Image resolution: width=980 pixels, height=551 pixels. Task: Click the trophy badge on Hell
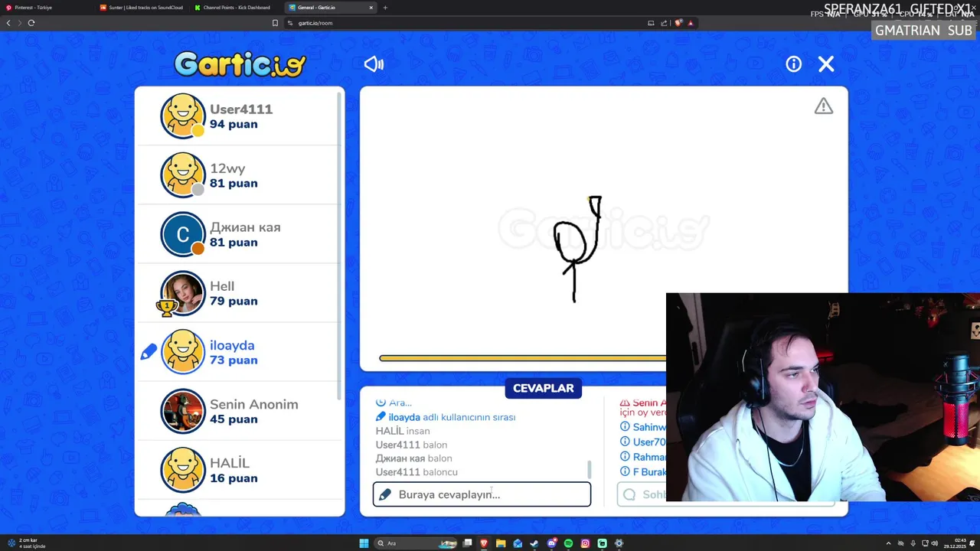166,307
